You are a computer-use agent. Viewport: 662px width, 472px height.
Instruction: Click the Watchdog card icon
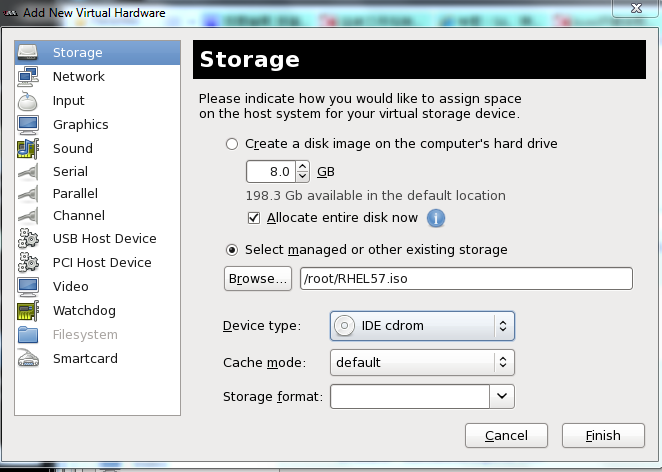pyautogui.click(x=28, y=310)
